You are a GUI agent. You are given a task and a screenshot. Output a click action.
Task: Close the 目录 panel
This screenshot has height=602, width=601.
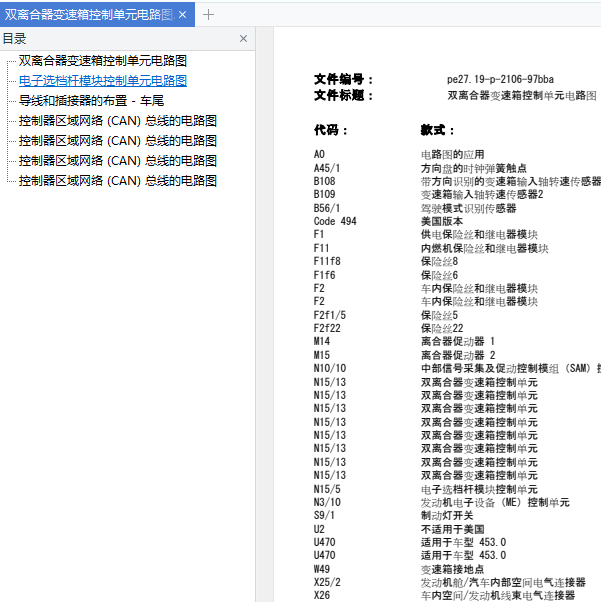click(x=243, y=38)
